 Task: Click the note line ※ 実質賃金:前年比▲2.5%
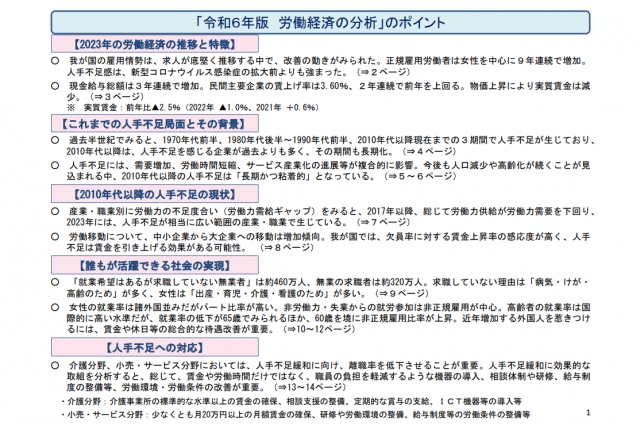193,108
